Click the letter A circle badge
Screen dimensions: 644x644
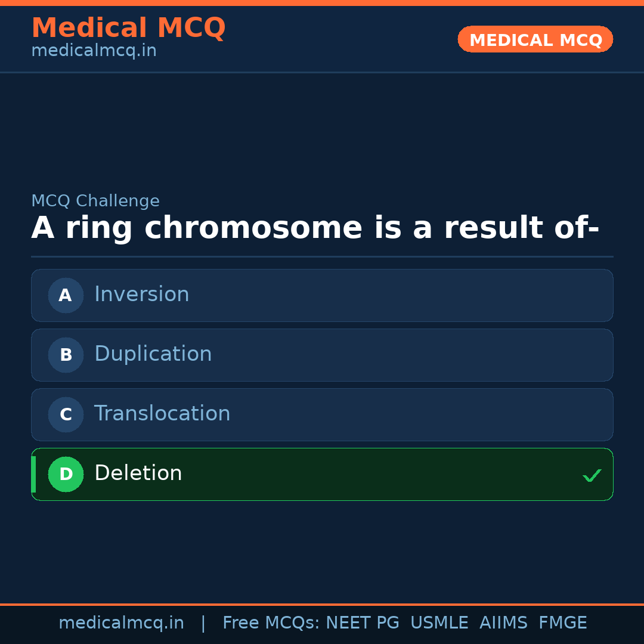(x=66, y=295)
